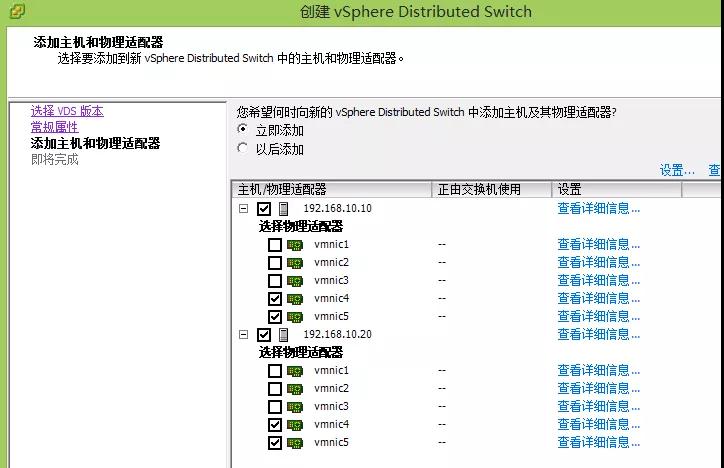Check vmnic2 checkbox under 192.168.10.10

pyautogui.click(x=275, y=263)
